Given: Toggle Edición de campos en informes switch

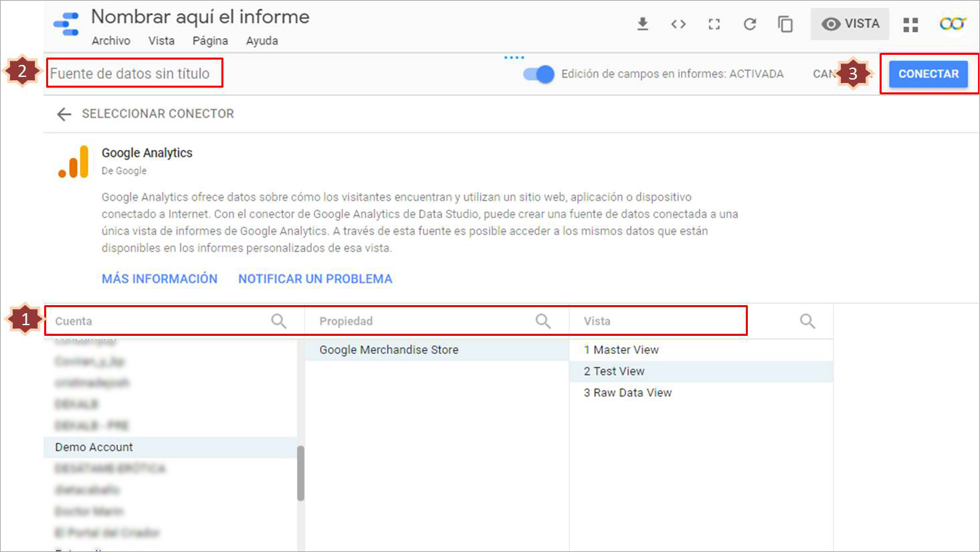Looking at the screenshot, I should [x=539, y=74].
